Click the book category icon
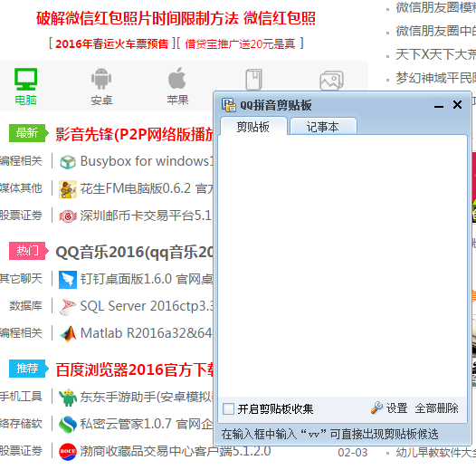Image resolution: width=476 pixels, height=470 pixels. coord(253,80)
